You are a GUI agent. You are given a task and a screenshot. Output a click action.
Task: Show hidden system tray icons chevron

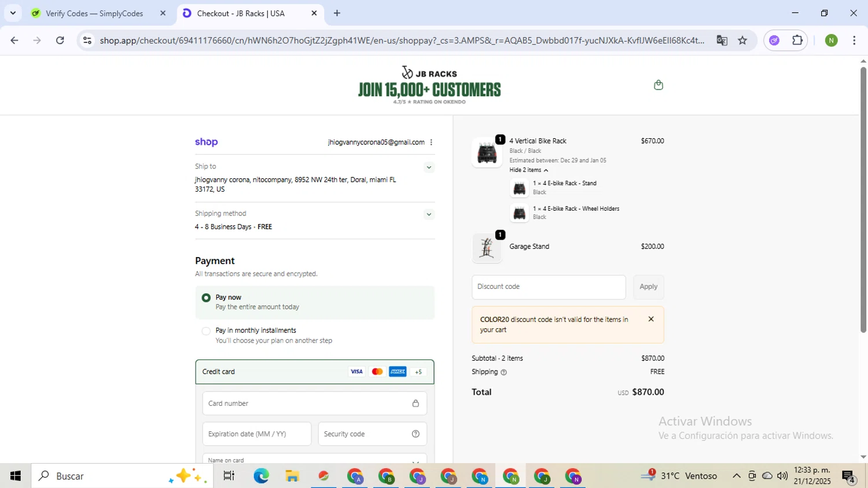736,476
